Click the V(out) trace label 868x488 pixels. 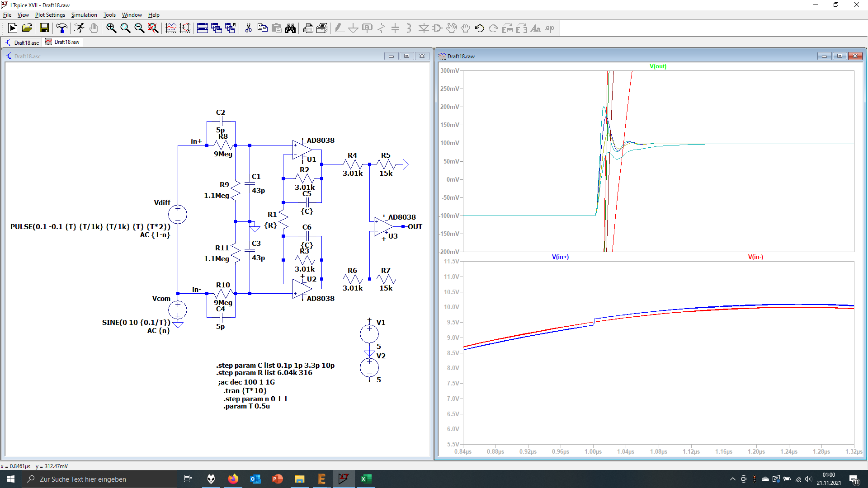click(658, 66)
